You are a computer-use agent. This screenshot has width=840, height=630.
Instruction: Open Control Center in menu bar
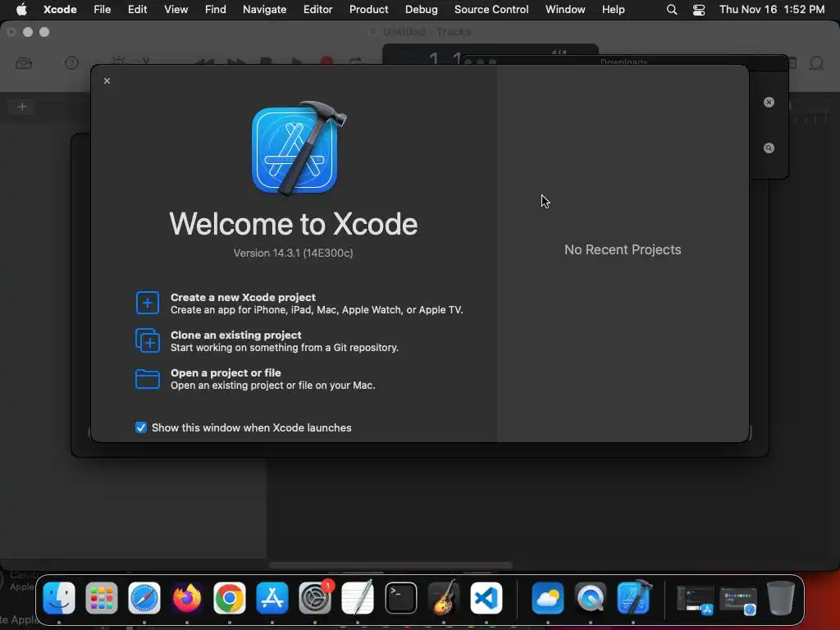(699, 9)
